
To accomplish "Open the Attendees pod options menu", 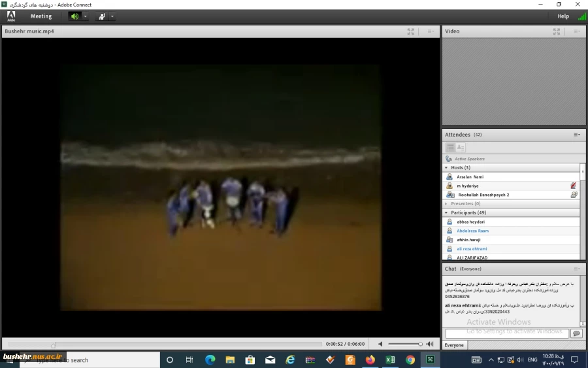I will point(577,135).
